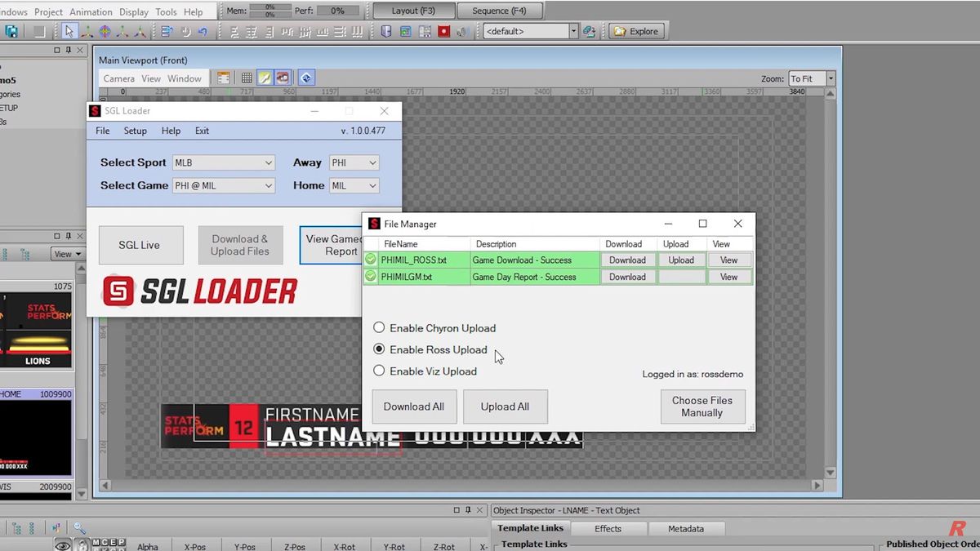
Task: Select the move/transform axis tool in the toolbar
Action: pos(87,30)
